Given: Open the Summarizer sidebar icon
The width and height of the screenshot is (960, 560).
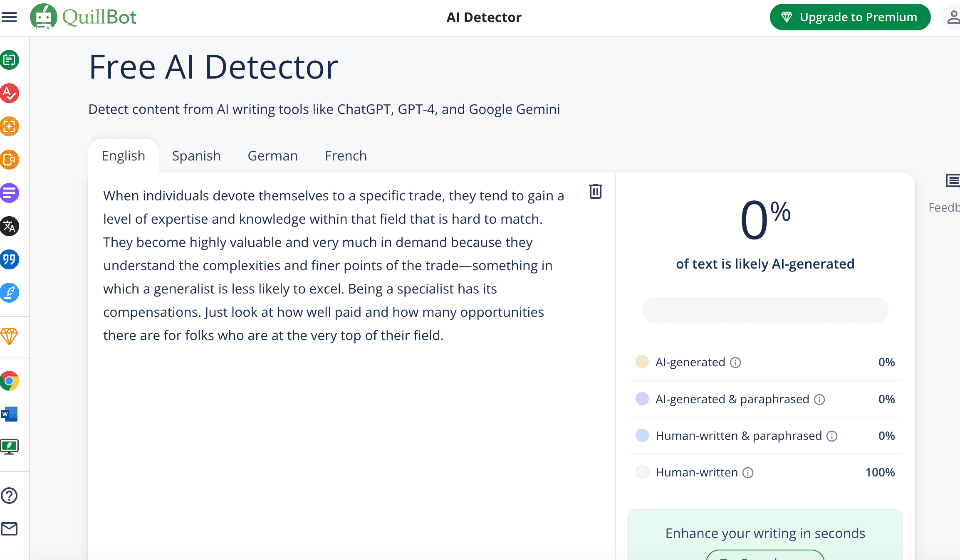Looking at the screenshot, I should click(10, 193).
